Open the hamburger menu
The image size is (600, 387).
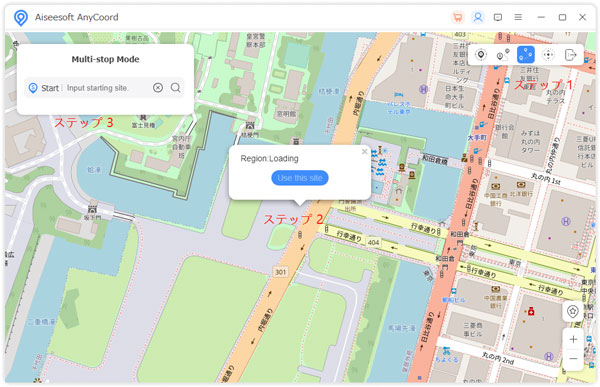[x=518, y=17]
